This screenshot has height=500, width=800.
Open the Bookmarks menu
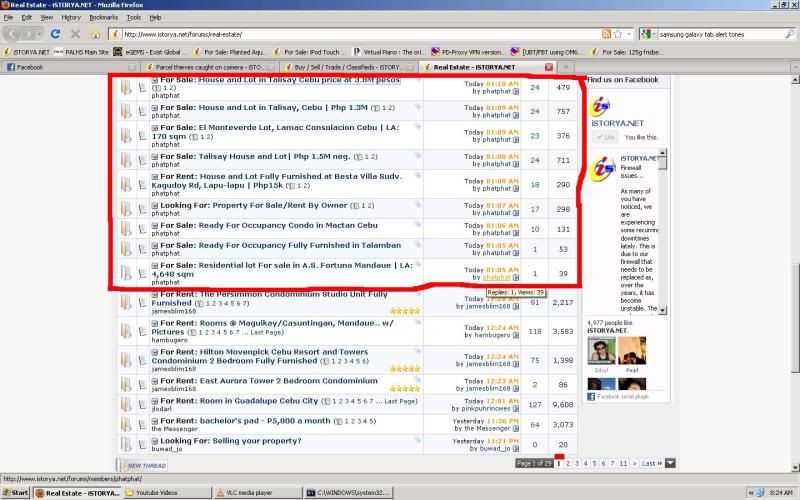(103, 17)
